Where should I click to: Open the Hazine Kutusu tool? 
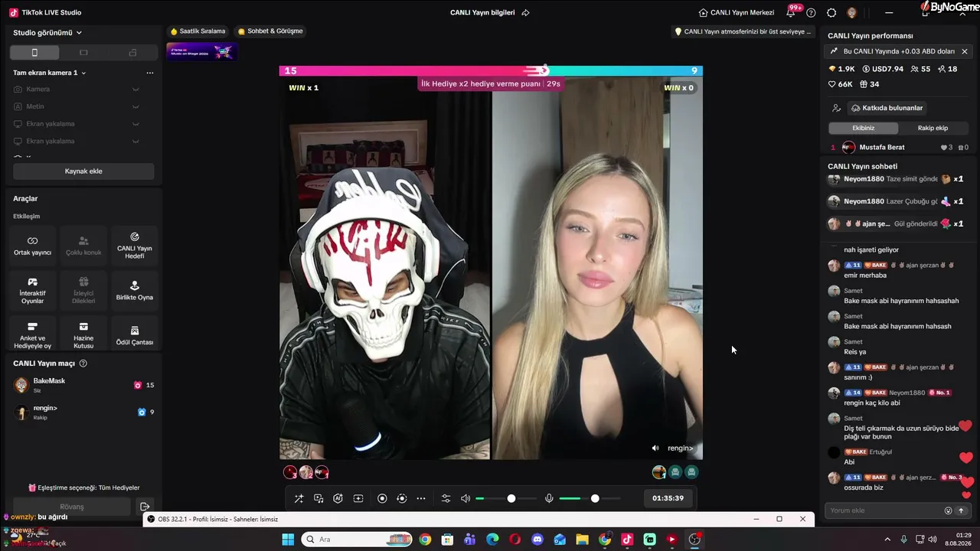coord(83,335)
